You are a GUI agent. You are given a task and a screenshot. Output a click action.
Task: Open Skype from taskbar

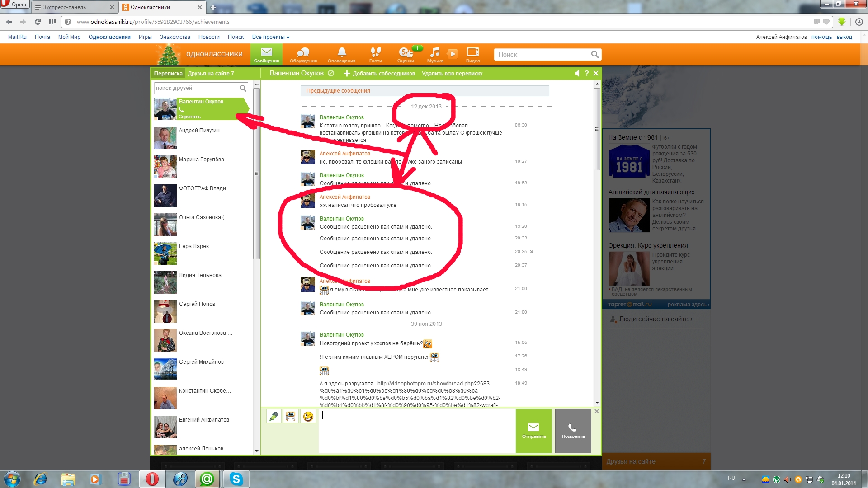pyautogui.click(x=236, y=479)
